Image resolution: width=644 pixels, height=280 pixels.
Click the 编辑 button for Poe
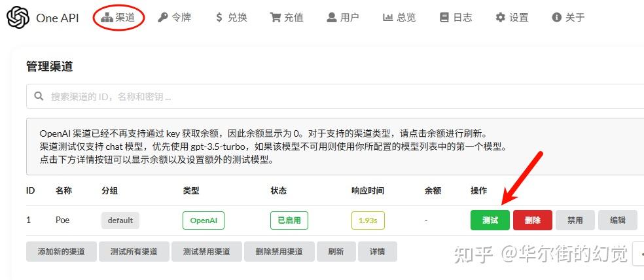617,220
